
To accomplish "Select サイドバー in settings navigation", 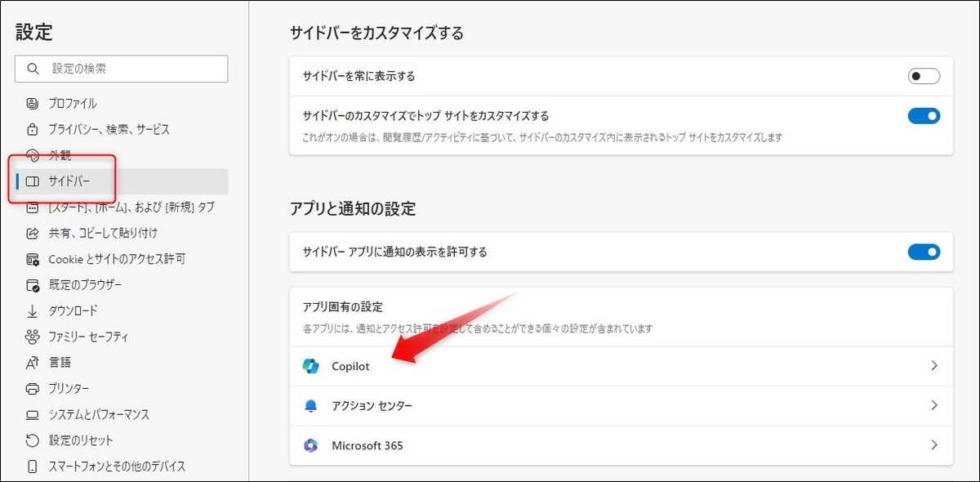I will (x=121, y=181).
